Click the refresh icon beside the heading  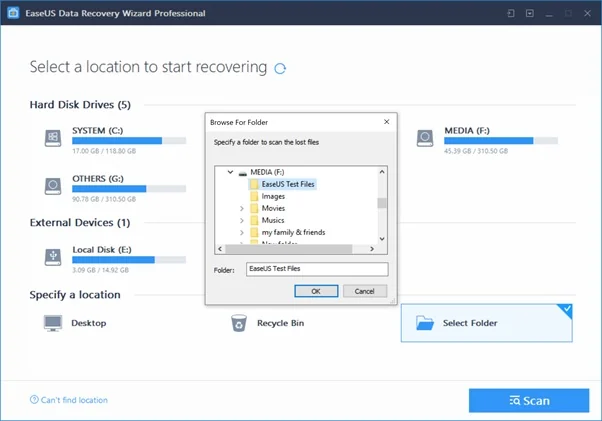tap(280, 68)
